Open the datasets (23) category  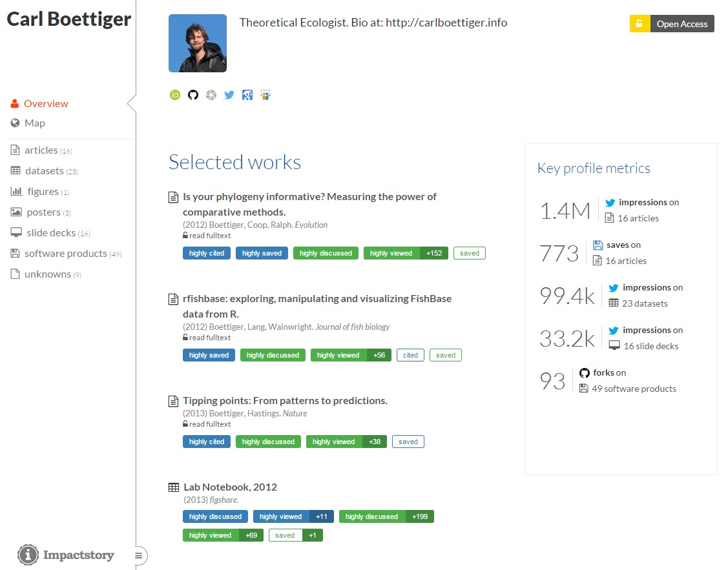click(45, 170)
